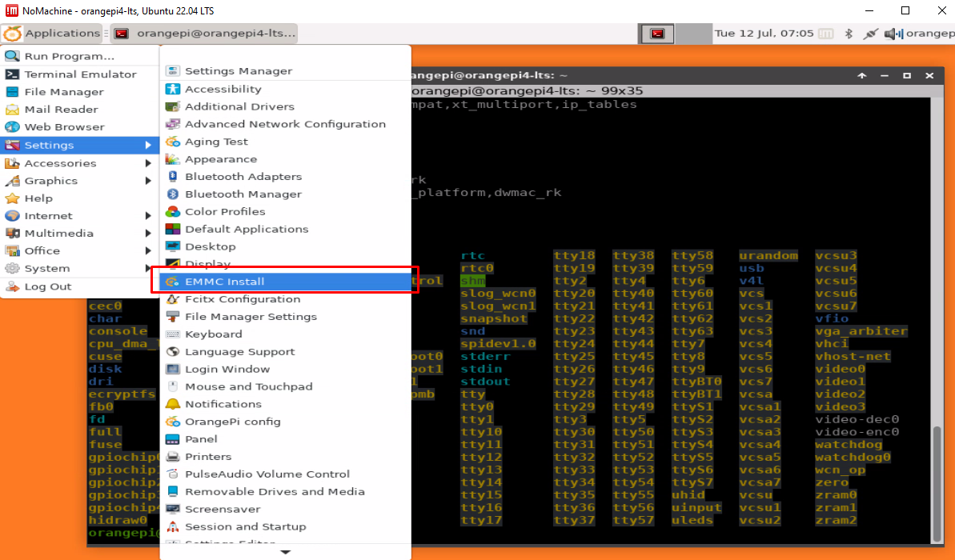Click the Aging Test icon
The height and width of the screenshot is (560, 955).
[173, 142]
